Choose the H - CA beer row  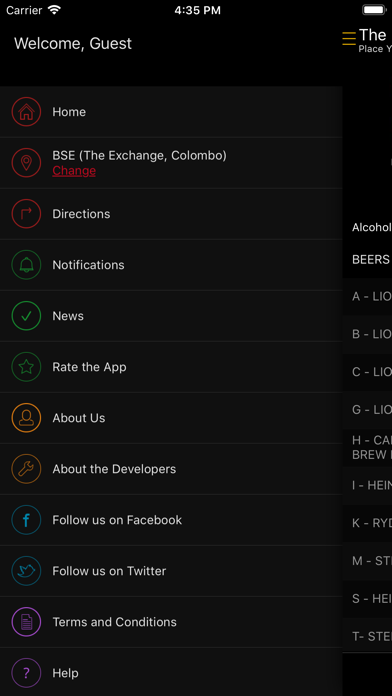(368, 448)
